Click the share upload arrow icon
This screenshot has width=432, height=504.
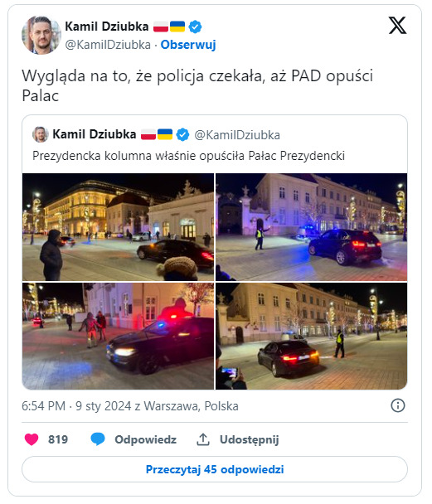click(203, 439)
